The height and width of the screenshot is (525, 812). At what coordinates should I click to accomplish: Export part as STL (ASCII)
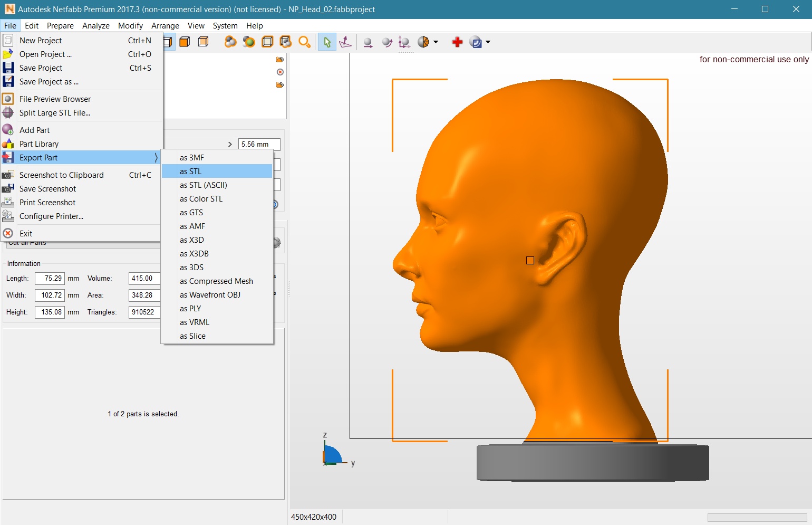pyautogui.click(x=217, y=185)
